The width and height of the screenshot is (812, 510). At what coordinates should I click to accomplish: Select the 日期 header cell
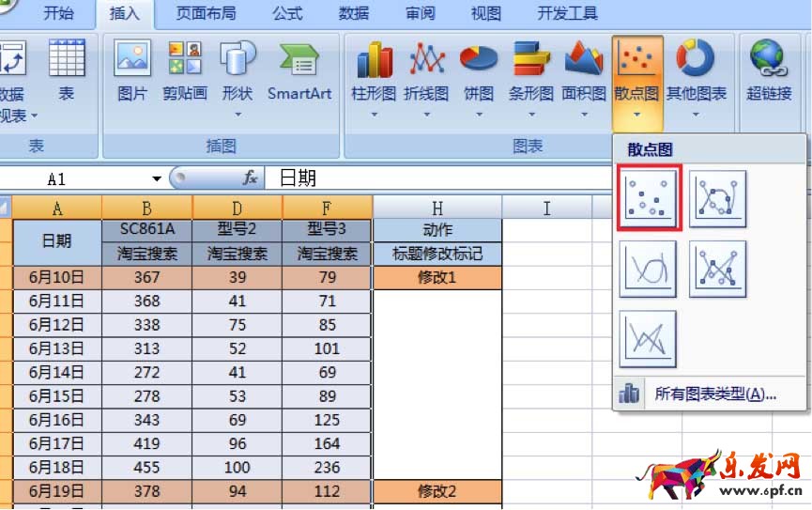click(x=57, y=242)
